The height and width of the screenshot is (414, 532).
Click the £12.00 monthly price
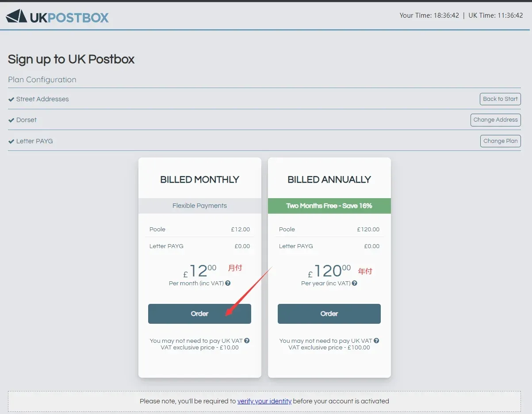tap(200, 270)
